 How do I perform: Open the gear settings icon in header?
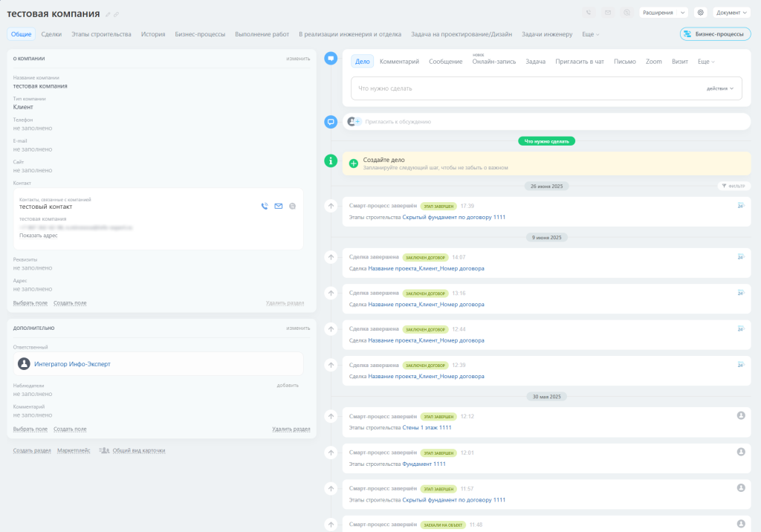click(700, 13)
